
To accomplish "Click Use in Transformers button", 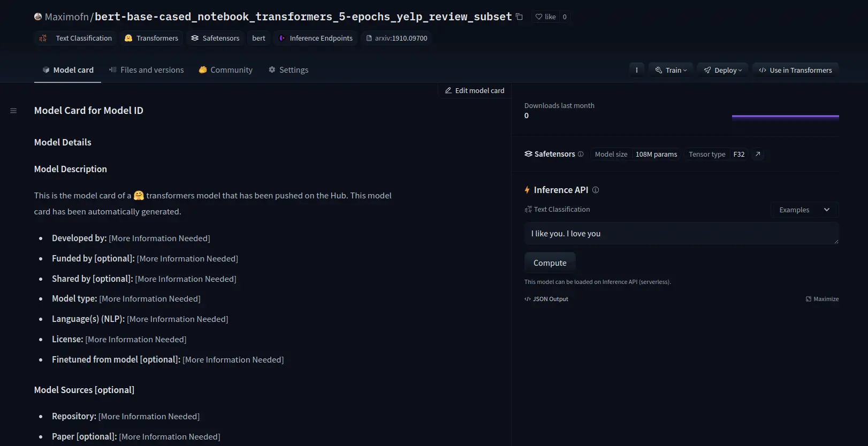I will point(796,70).
